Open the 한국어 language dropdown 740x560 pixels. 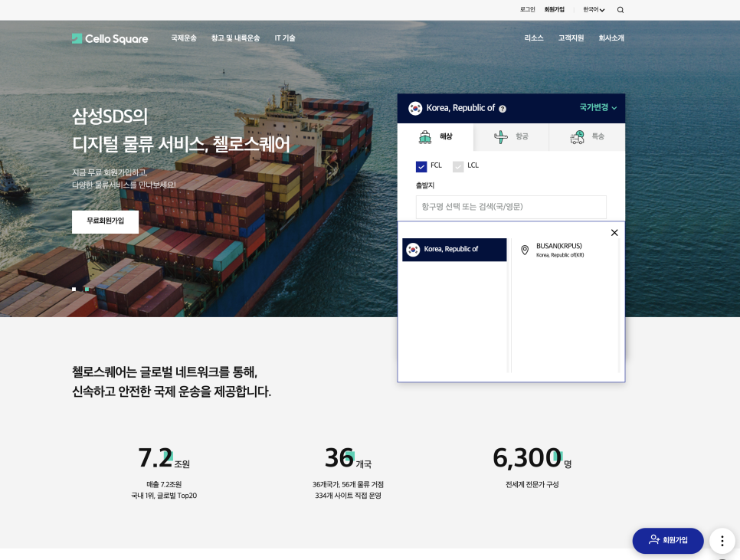593,9
